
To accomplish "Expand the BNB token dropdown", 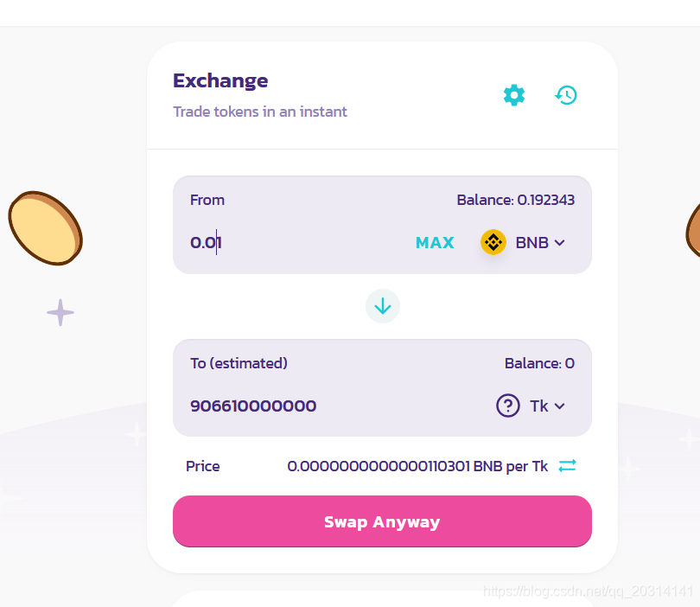I will click(x=523, y=242).
